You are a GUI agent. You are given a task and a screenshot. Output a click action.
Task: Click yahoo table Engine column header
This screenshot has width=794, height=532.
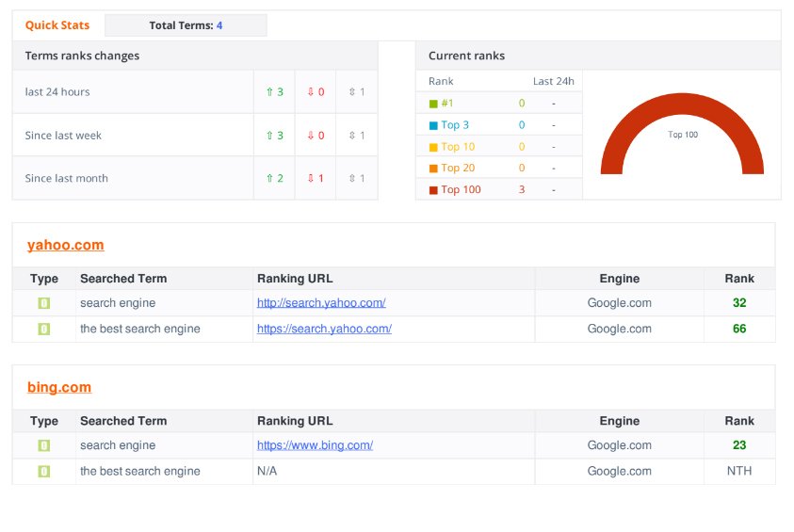tap(620, 279)
